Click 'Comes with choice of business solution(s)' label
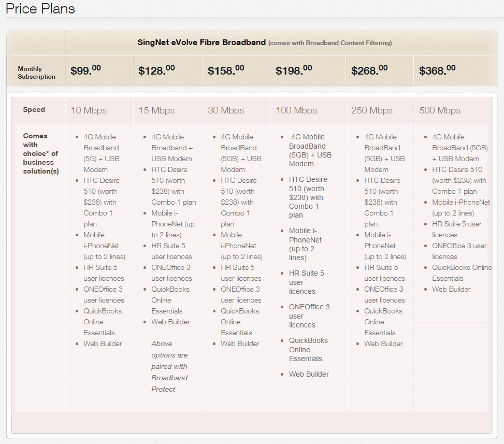 click(x=40, y=153)
